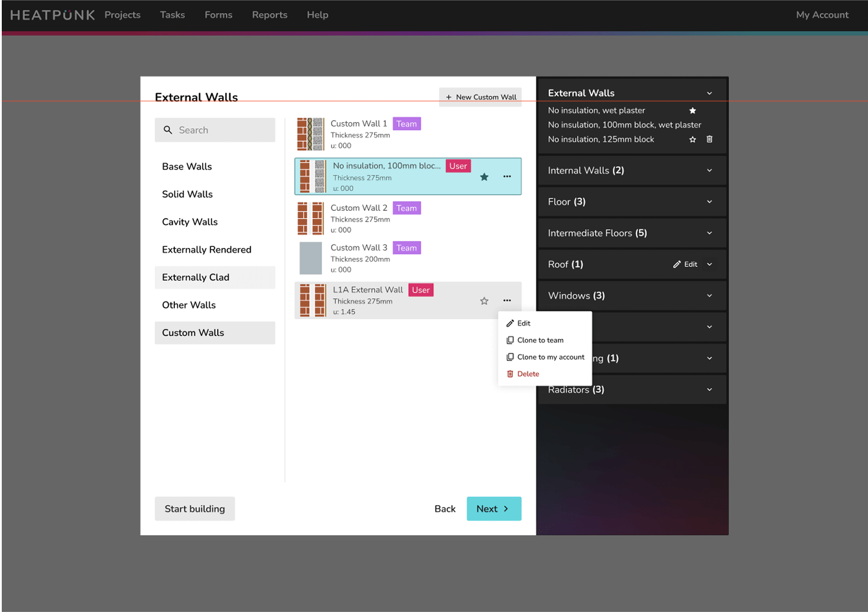This screenshot has height=612, width=868.
Task: Open the Forms menu
Action: (x=219, y=15)
